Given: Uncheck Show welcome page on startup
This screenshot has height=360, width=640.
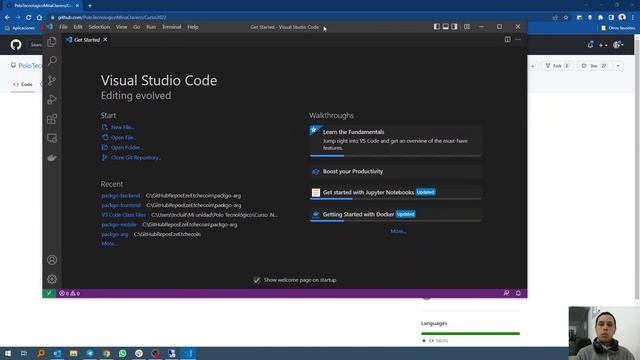Looking at the screenshot, I should pyautogui.click(x=256, y=280).
